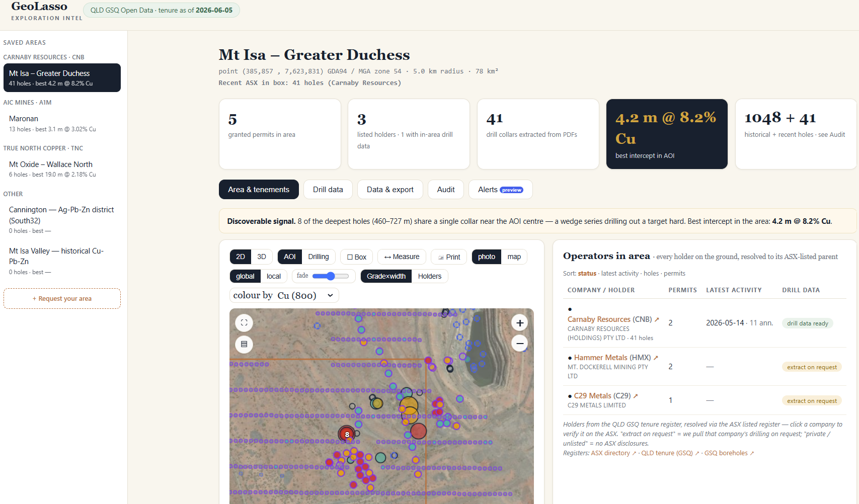This screenshot has width=859, height=504.
Task: Select Cannington Ag-Pb-Zn district area
Action: (x=62, y=220)
